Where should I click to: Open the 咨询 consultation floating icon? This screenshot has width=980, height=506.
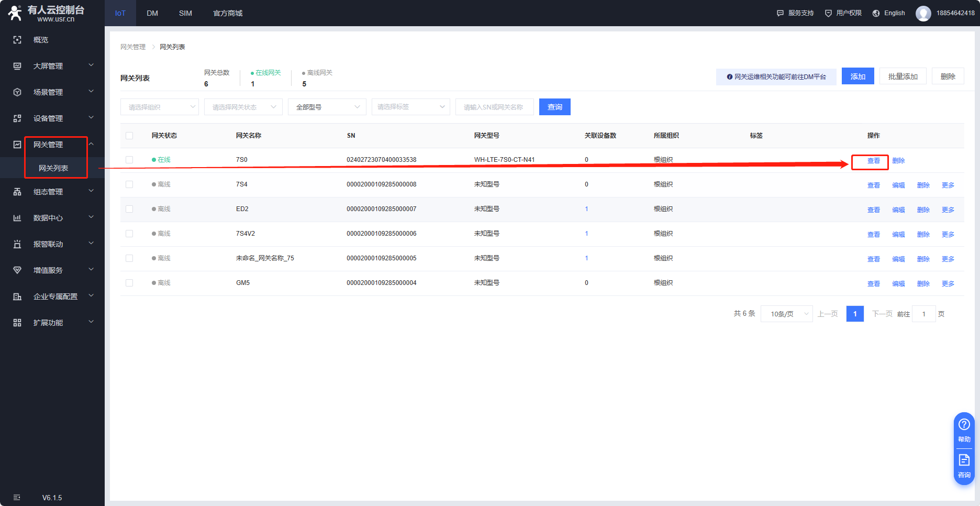[x=964, y=465]
